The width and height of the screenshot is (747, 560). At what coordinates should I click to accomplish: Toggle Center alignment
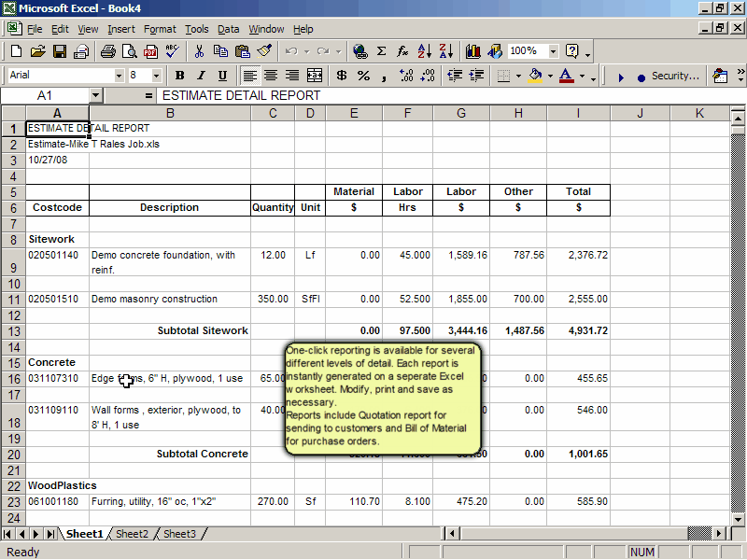(x=271, y=76)
